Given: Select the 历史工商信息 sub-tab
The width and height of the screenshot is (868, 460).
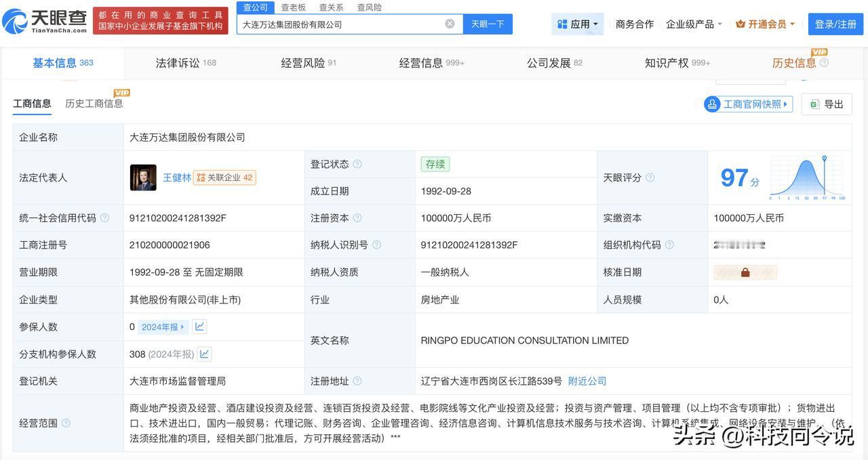Looking at the screenshot, I should click(94, 104).
